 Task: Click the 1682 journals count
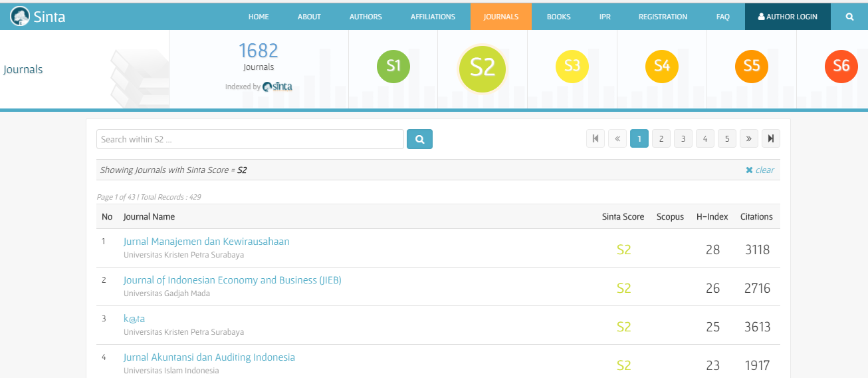coord(259,51)
